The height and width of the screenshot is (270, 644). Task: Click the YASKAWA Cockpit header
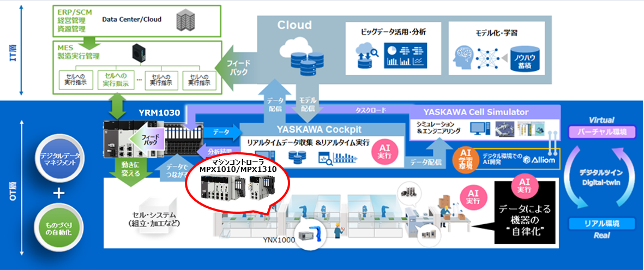(x=318, y=130)
